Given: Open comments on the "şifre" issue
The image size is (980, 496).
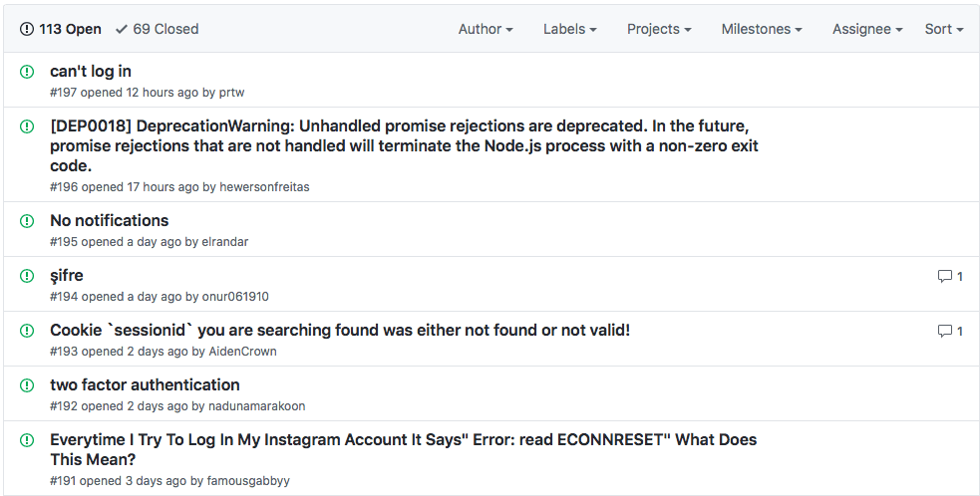Looking at the screenshot, I should point(950,277).
